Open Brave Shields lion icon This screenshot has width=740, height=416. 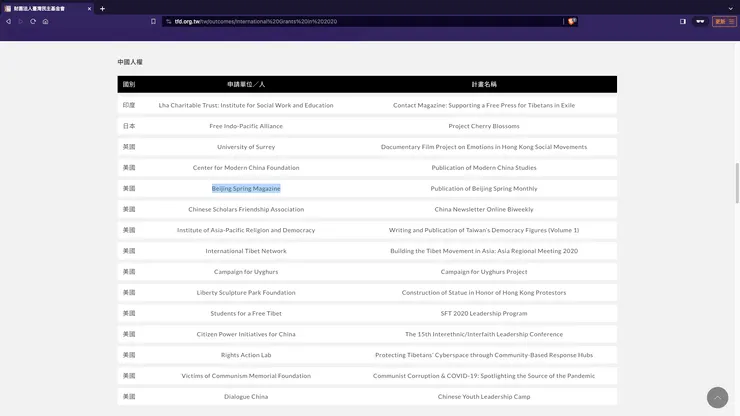tap(572, 21)
